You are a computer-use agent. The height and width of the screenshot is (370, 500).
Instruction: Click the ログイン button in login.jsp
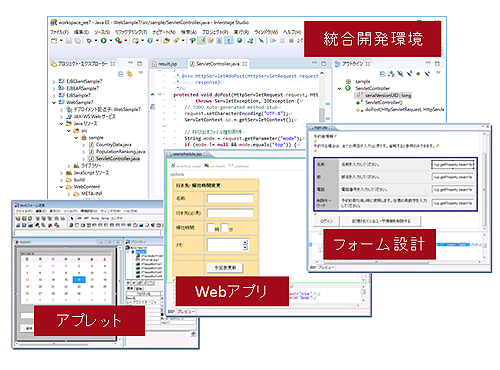(327, 221)
